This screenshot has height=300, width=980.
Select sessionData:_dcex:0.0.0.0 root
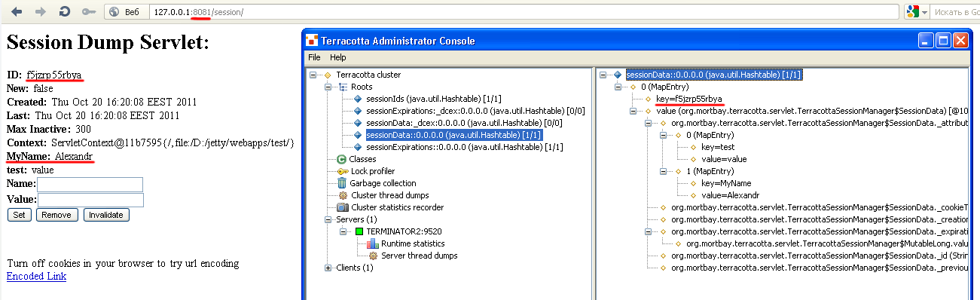click(x=465, y=123)
